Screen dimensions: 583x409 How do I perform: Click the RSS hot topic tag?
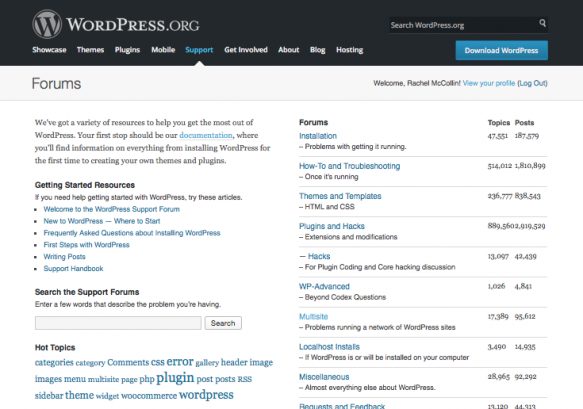click(x=245, y=380)
